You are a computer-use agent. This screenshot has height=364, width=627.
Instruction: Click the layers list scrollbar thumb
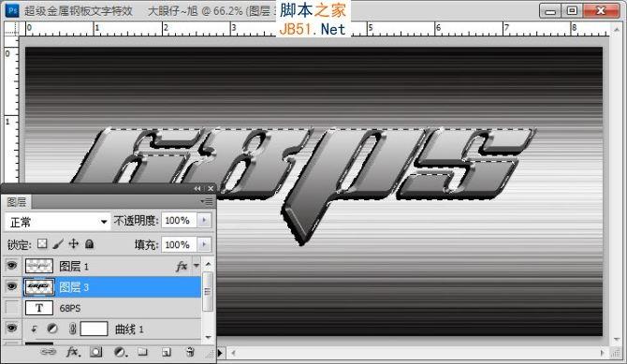pos(208,292)
